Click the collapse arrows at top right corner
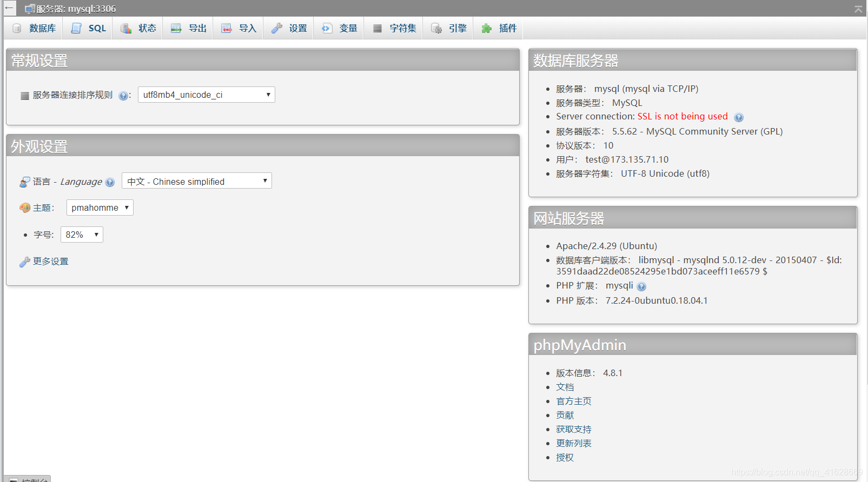868x482 pixels. click(x=858, y=9)
